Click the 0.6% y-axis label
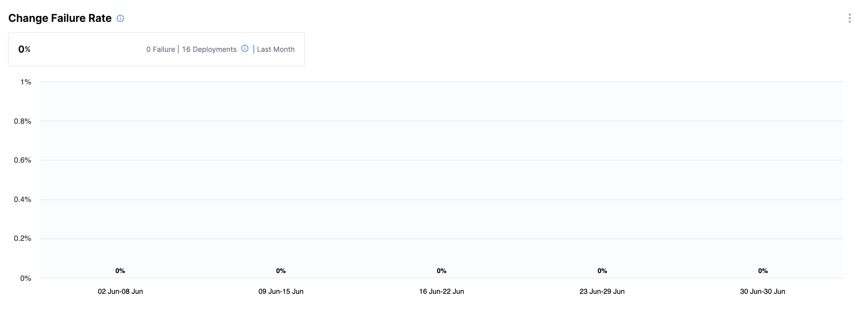The image size is (868, 309). tap(23, 160)
